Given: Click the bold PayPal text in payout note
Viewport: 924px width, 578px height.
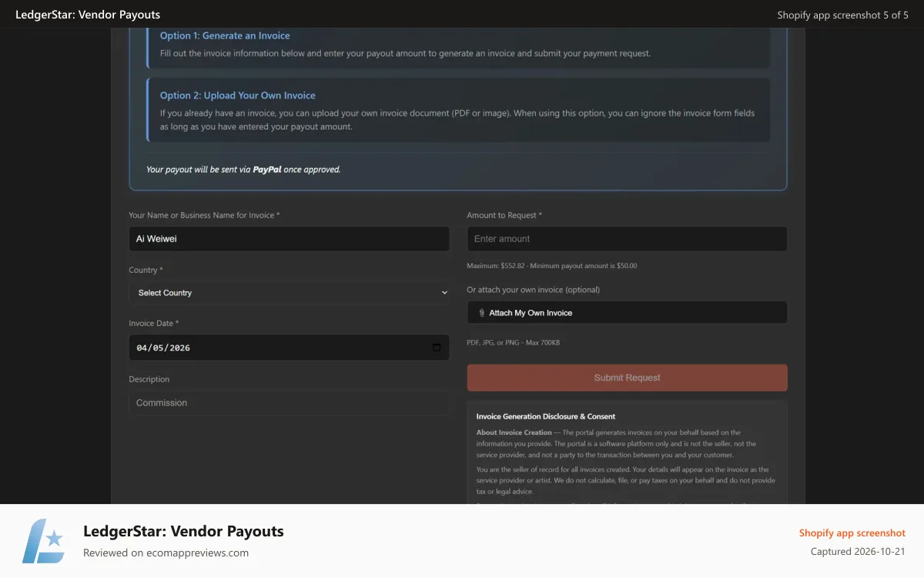Looking at the screenshot, I should click(x=267, y=169).
